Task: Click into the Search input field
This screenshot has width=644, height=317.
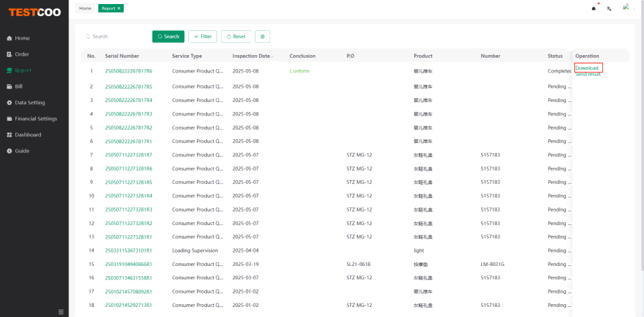Action: pos(115,36)
